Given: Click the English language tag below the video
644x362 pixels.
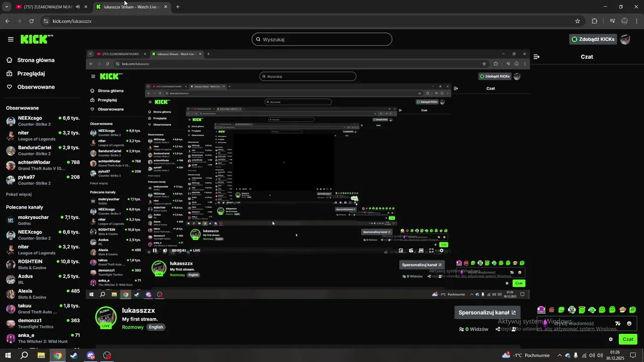Looking at the screenshot, I should pos(156,327).
